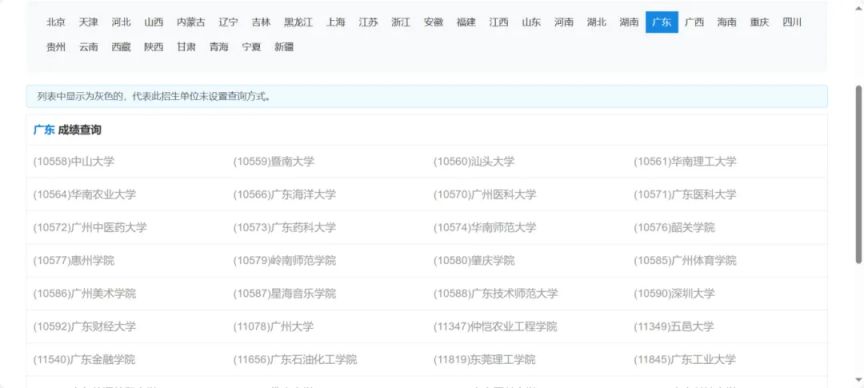Click (11078)广州大学 link
This screenshot has width=864, height=388.
273,326
